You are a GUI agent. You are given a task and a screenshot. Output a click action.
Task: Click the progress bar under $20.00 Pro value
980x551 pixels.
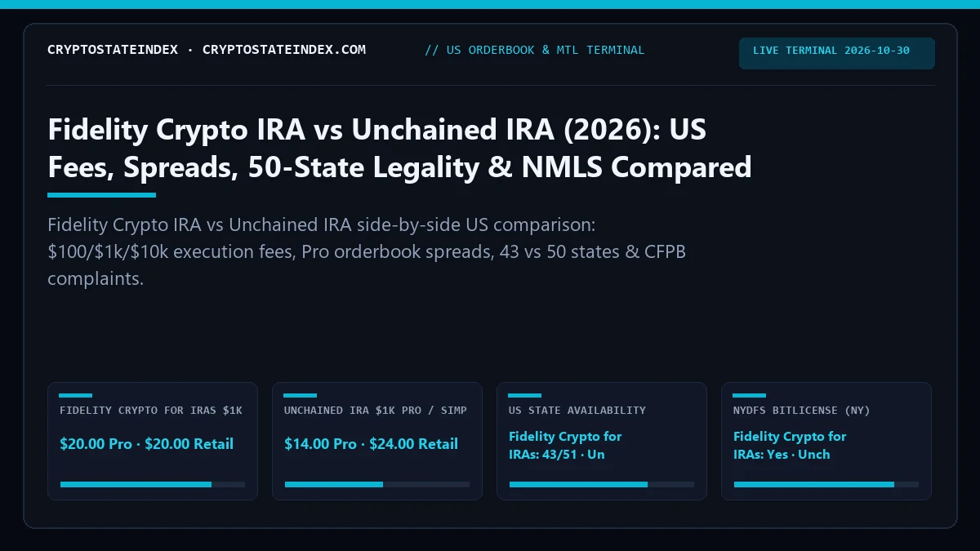tap(153, 484)
